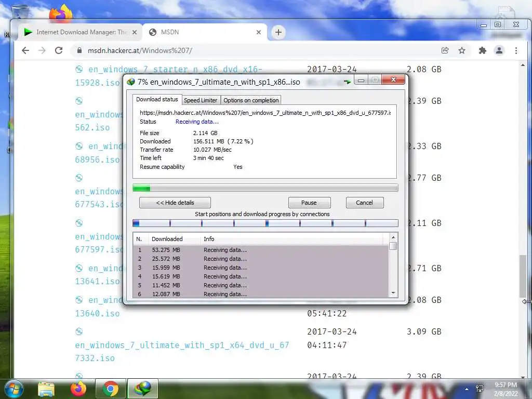
Task: Click the 10.027 MB/sec transfer rate value
Action: [x=212, y=150]
